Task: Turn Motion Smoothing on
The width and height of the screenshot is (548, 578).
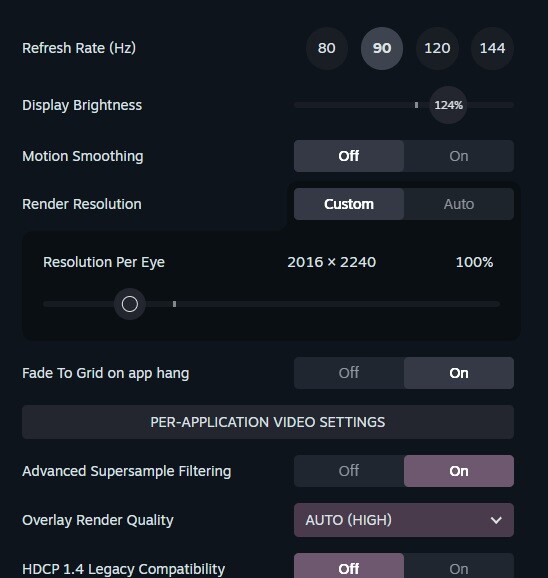Action: [459, 156]
